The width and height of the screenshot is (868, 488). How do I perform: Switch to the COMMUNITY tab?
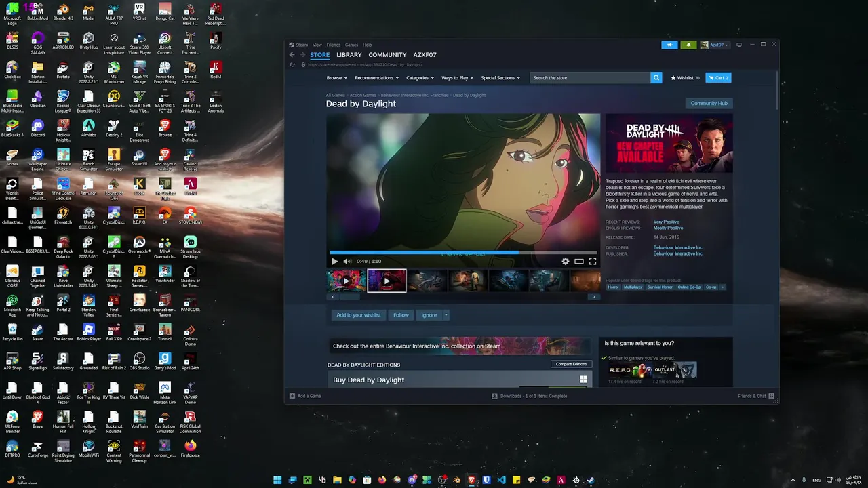coord(387,55)
